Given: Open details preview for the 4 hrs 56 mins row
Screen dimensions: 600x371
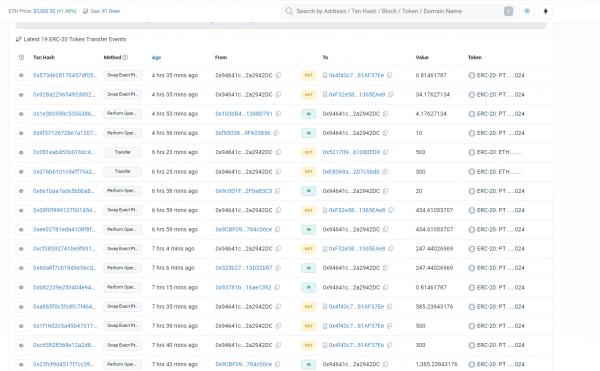Looking at the screenshot, I should click(21, 133).
